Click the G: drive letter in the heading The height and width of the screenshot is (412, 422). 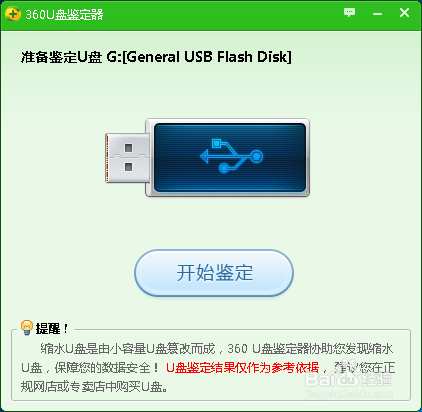(x=114, y=57)
